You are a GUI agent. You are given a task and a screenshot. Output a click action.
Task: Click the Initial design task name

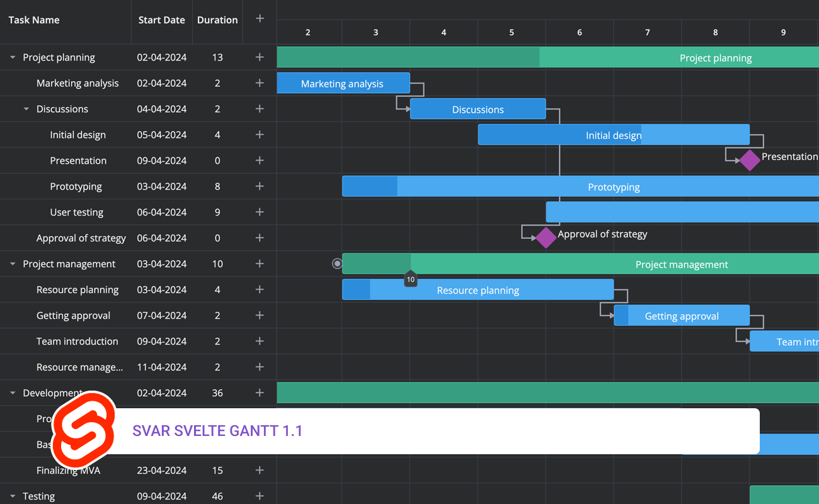coord(78,135)
